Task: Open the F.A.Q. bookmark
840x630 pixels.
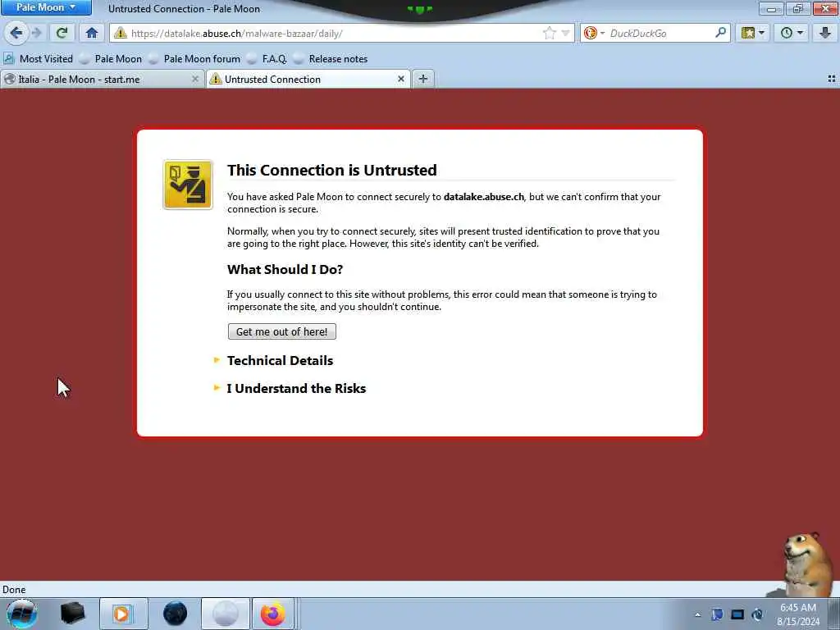Action: [x=267, y=59]
